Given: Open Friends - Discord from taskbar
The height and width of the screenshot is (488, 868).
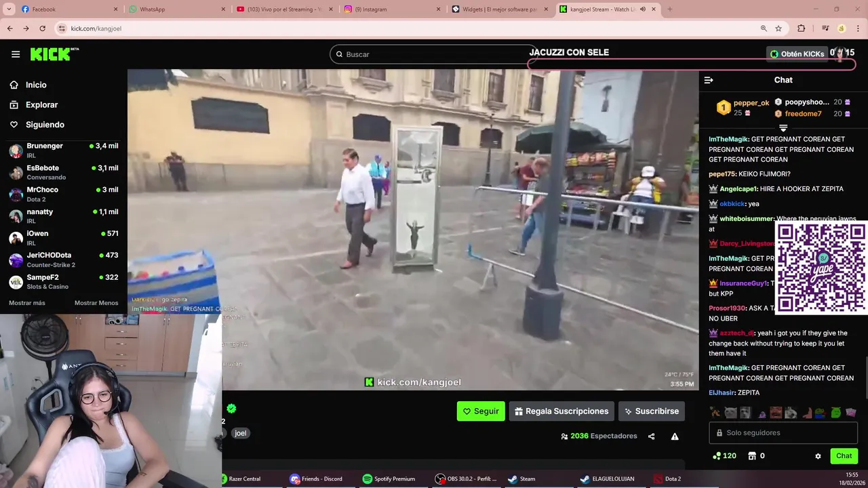Looking at the screenshot, I should 317,479.
